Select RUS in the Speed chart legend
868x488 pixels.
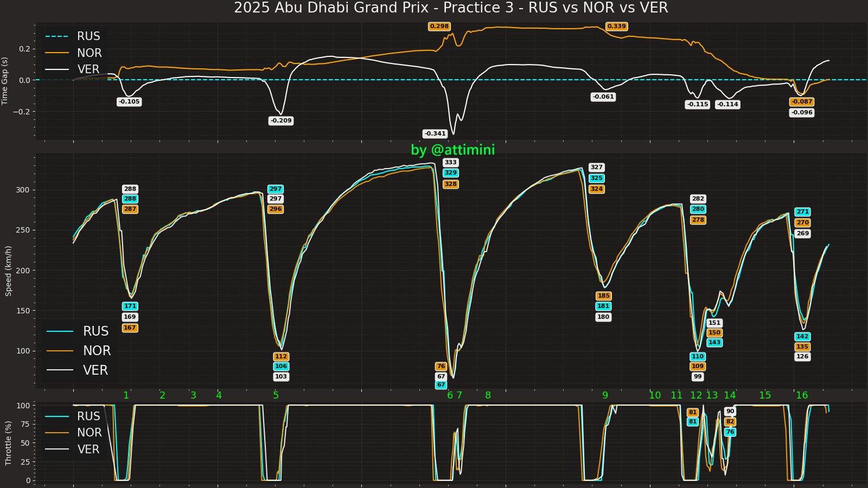coord(78,331)
